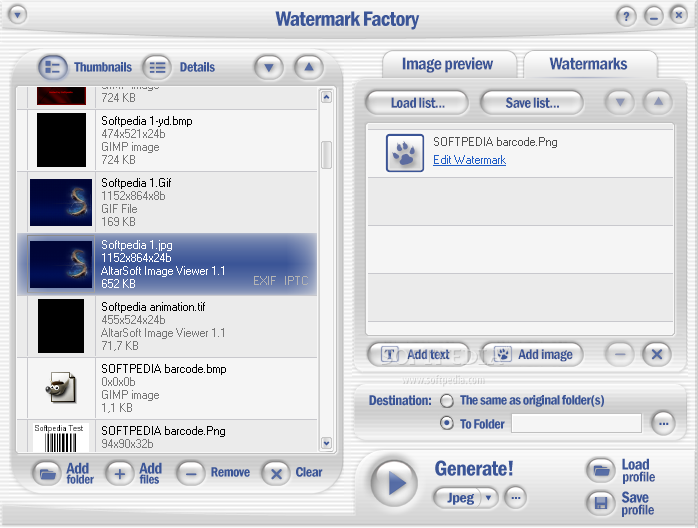Click the Load list... button
The image size is (698, 528).
point(417,103)
